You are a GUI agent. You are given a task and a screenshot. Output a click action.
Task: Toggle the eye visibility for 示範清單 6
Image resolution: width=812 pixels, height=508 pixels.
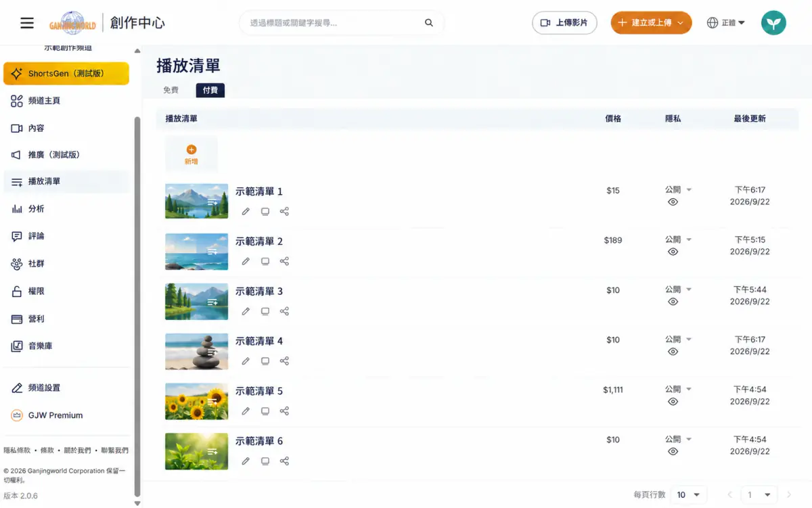click(673, 451)
